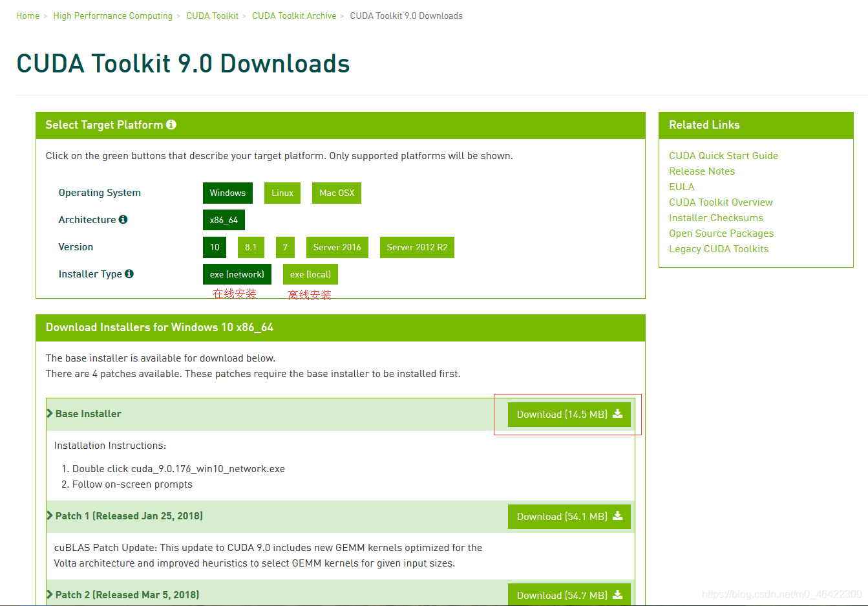This screenshot has height=606, width=868.
Task: Click 'CUDA Toolkit 9.0 Downloads' breadcrumb text
Action: (x=407, y=16)
